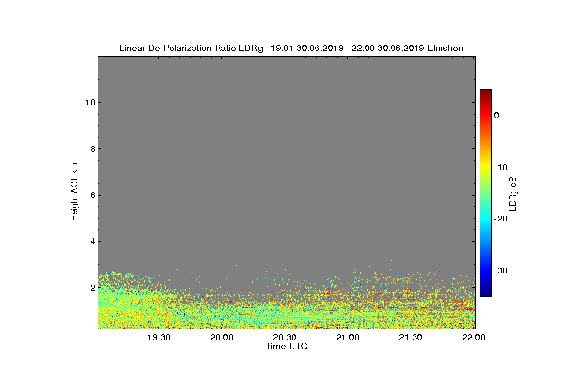Click the 19:30 time tick label
588x392 pixels.
coord(159,338)
